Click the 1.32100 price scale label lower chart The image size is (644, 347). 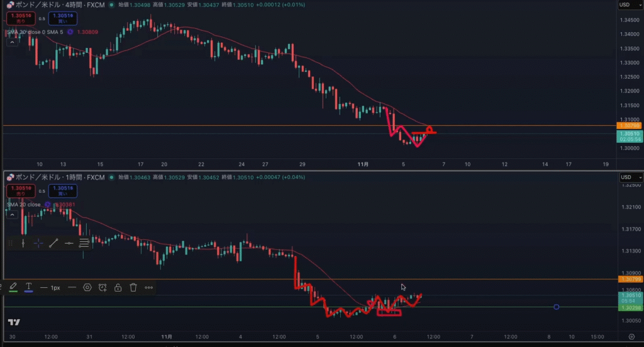point(631,207)
